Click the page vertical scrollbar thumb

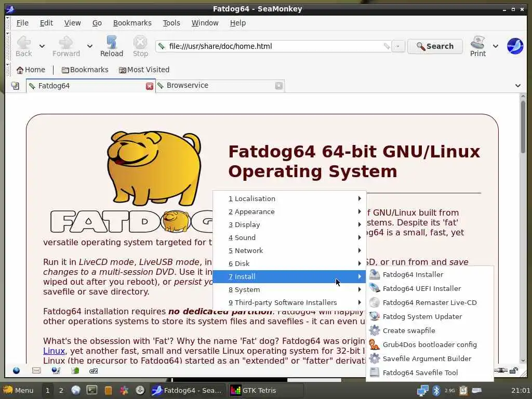(x=523, y=127)
